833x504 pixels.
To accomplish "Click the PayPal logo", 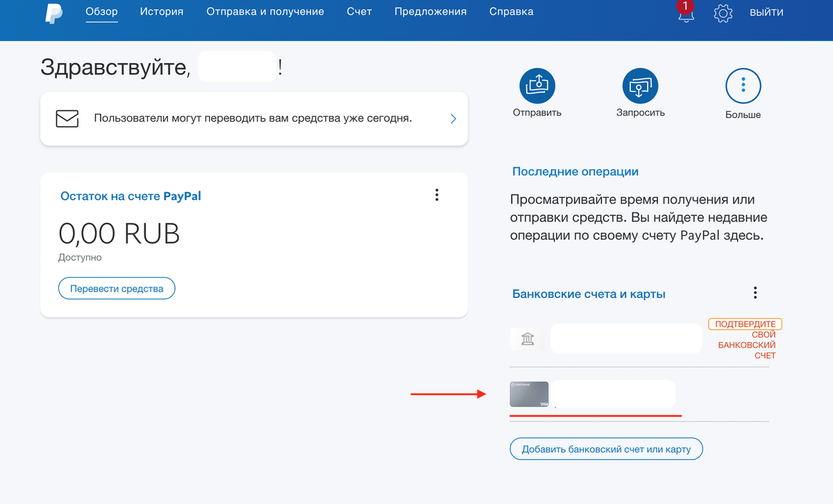I will (53, 14).
